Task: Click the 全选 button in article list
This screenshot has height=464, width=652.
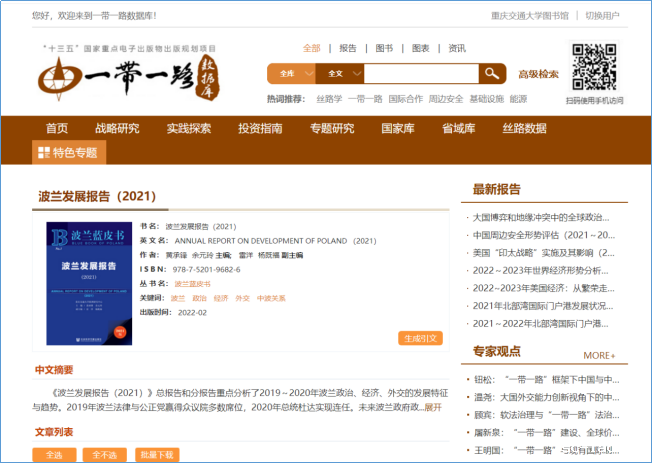Action: click(53, 454)
